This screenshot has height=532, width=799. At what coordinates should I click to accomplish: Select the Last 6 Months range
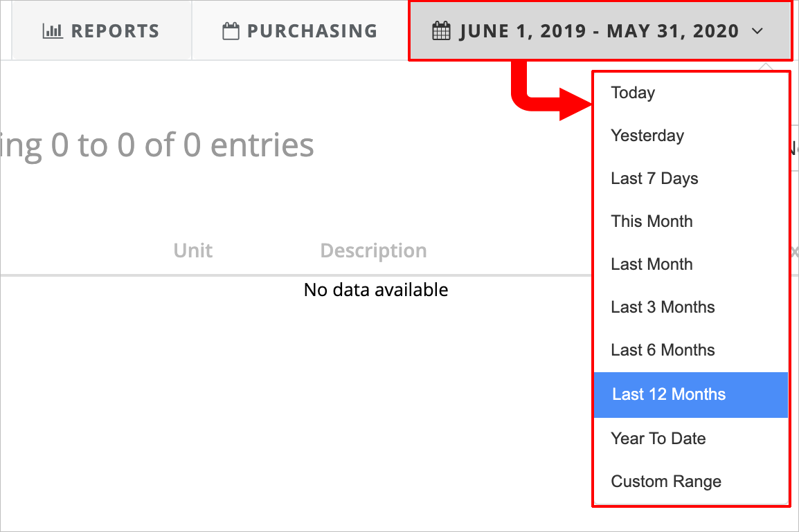click(662, 349)
